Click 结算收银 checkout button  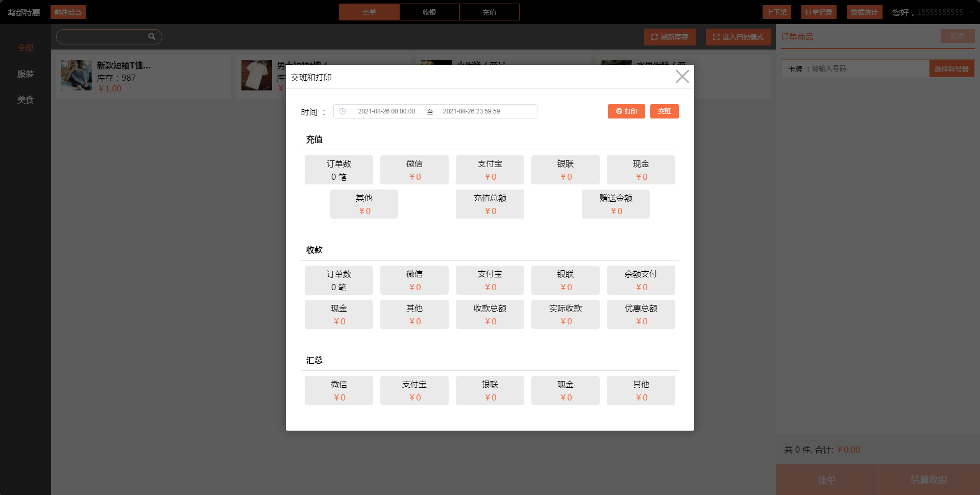point(929,480)
